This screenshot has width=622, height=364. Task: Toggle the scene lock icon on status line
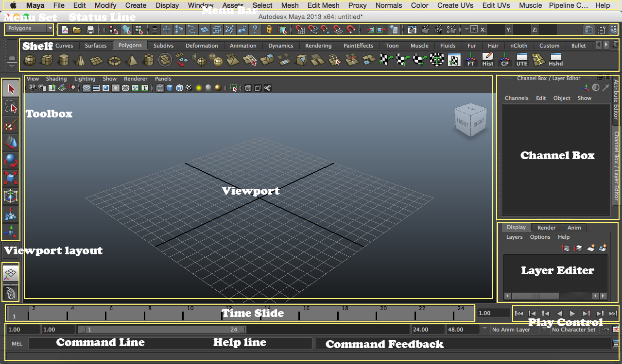[x=269, y=29]
